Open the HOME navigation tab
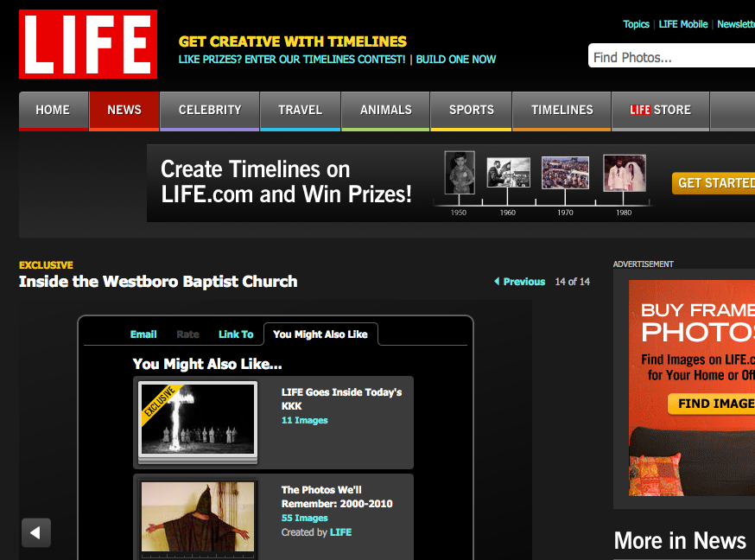Viewport: 755px width, 560px height. pyautogui.click(x=53, y=110)
